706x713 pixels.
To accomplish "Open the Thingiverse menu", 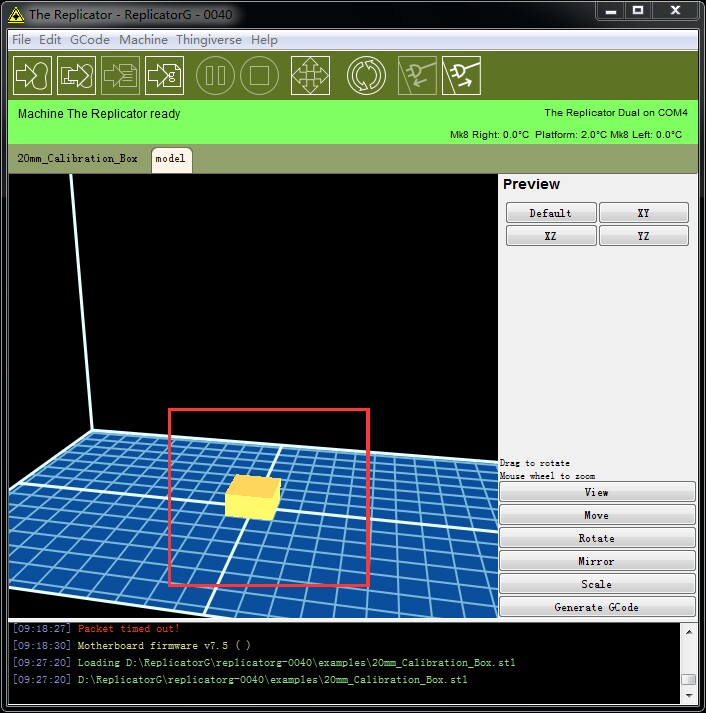I will (x=209, y=40).
